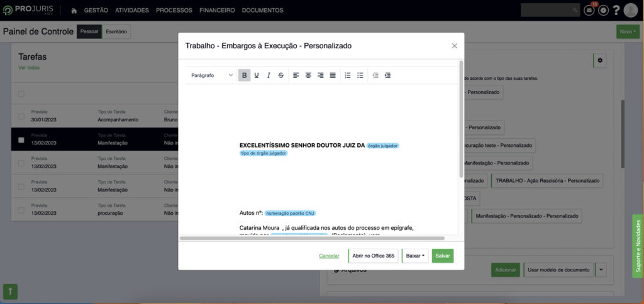Click Cancelar link in dialog
Image resolution: width=644 pixels, height=304 pixels.
[329, 256]
